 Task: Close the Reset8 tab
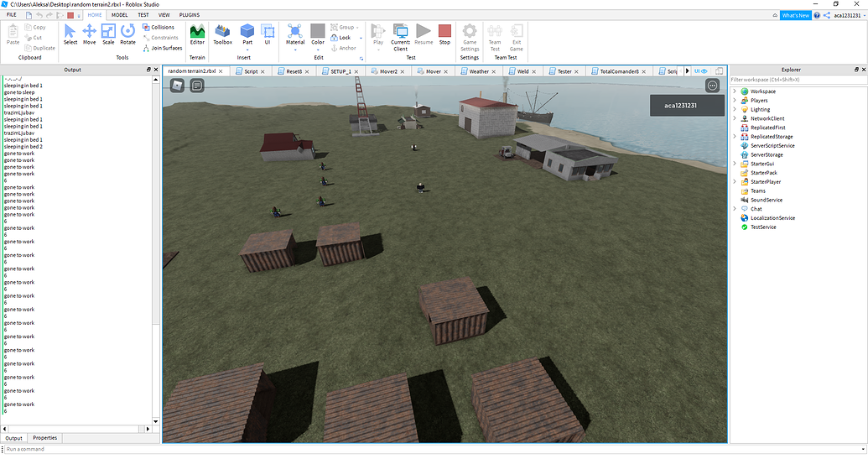[x=307, y=71]
